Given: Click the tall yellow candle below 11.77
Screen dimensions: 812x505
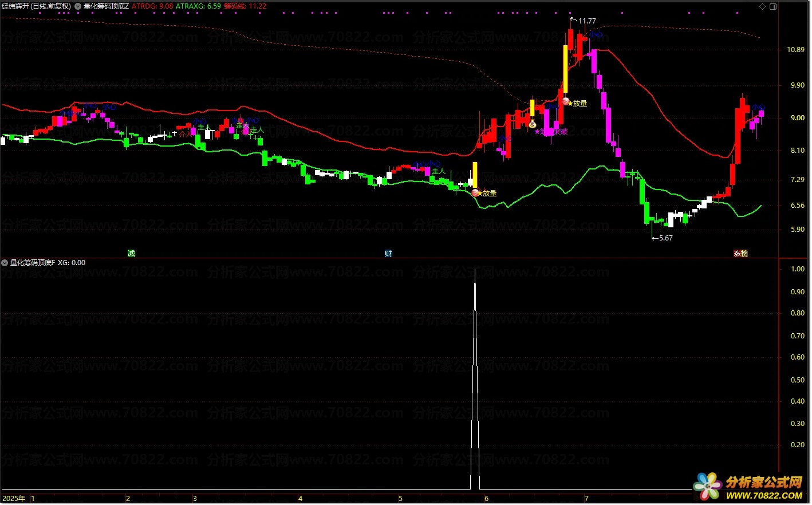Looking at the screenshot, I should pos(565,69).
